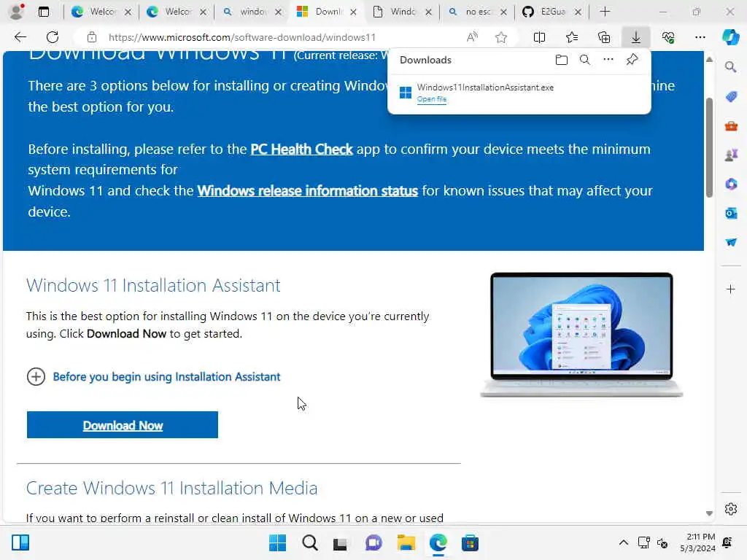Open sidebar Search icon

click(x=731, y=67)
